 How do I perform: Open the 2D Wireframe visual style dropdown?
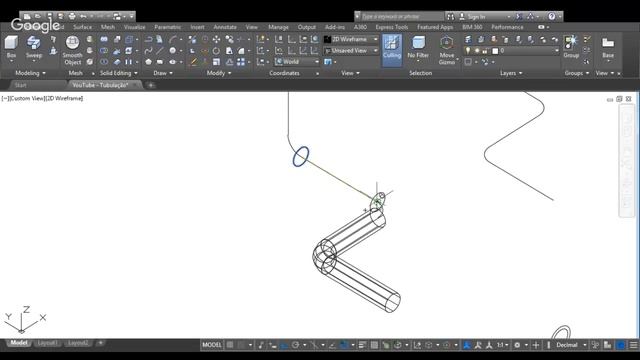(x=351, y=39)
